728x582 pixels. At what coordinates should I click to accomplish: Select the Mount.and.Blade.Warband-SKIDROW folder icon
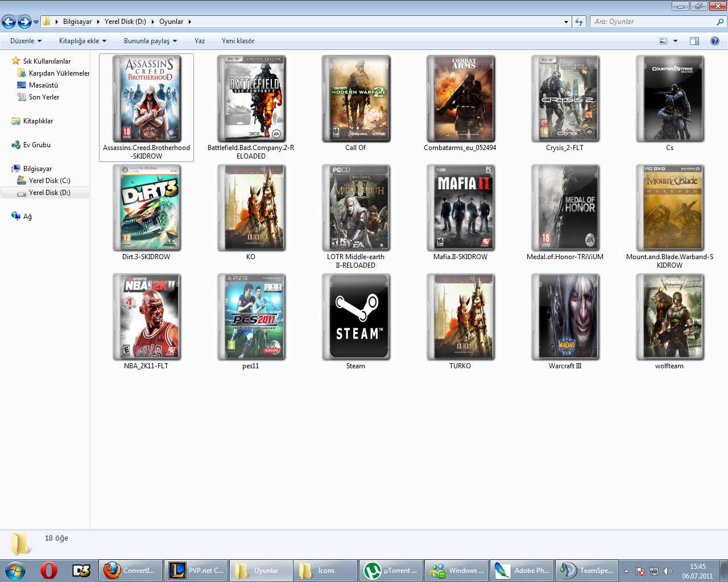[x=670, y=207]
